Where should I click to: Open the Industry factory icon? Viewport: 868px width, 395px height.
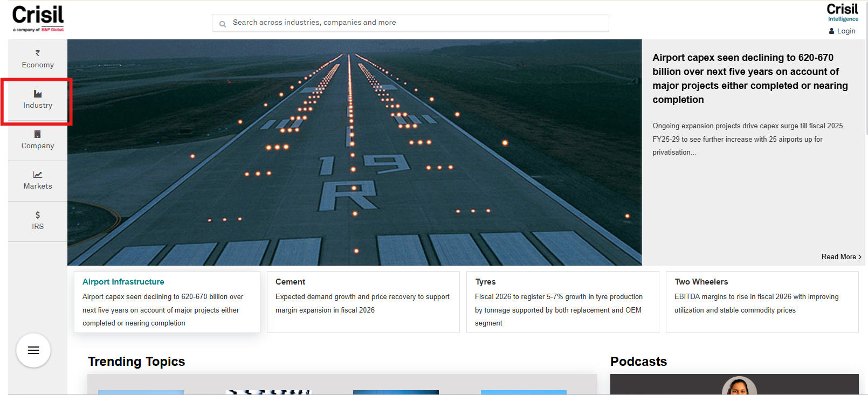tap(38, 94)
